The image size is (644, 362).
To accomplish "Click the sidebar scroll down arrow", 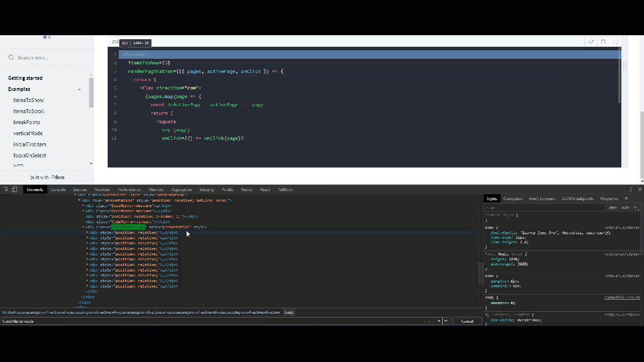I will coord(91,163).
